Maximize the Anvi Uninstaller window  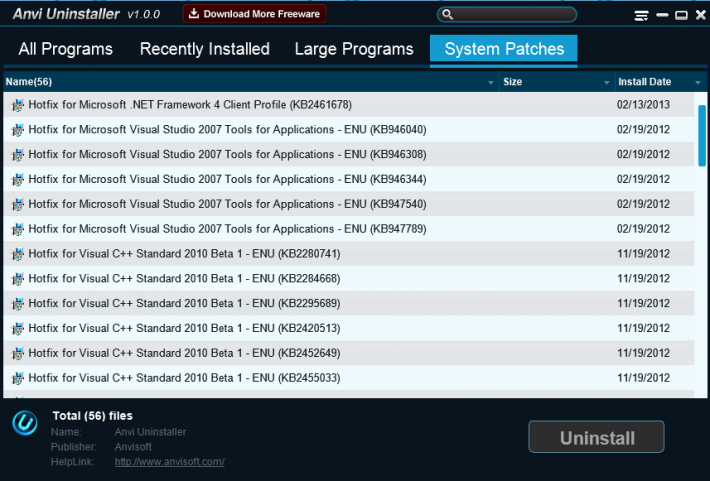coord(681,15)
